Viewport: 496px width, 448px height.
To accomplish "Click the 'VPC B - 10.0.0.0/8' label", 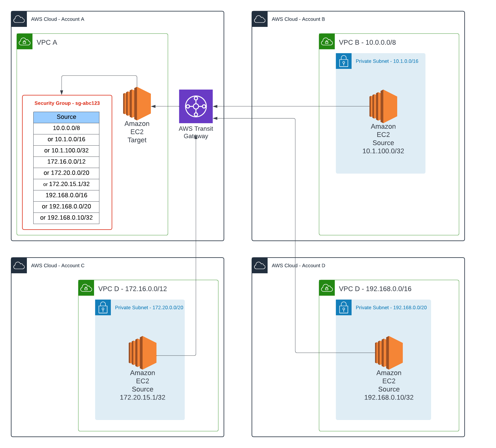I will [x=367, y=42].
